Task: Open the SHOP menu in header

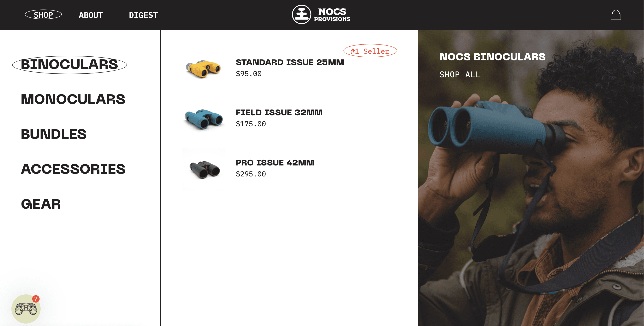Action: [x=43, y=15]
